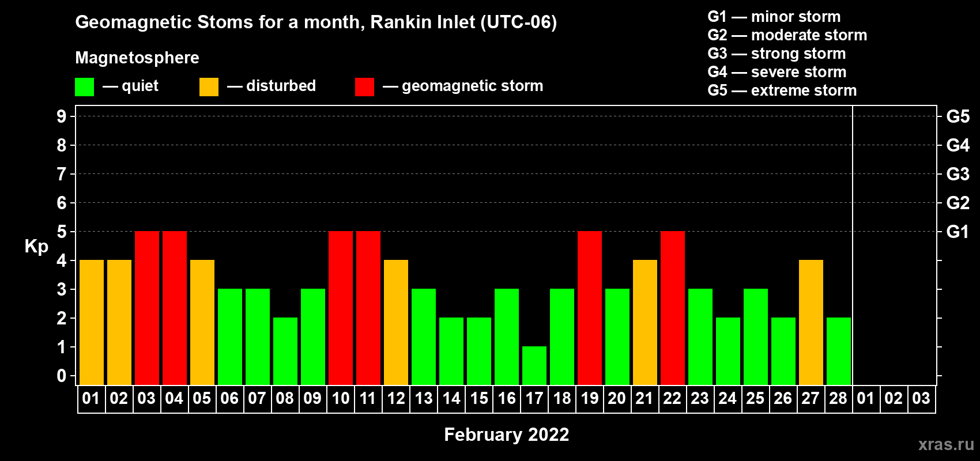Click the 'February 2022' month caption
The width and height of the screenshot is (980, 461).
[x=507, y=434]
